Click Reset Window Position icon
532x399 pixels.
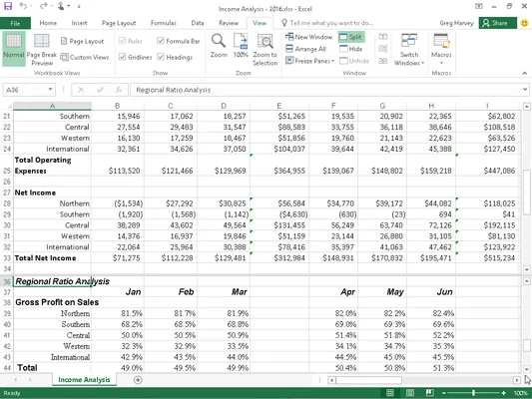(x=382, y=61)
